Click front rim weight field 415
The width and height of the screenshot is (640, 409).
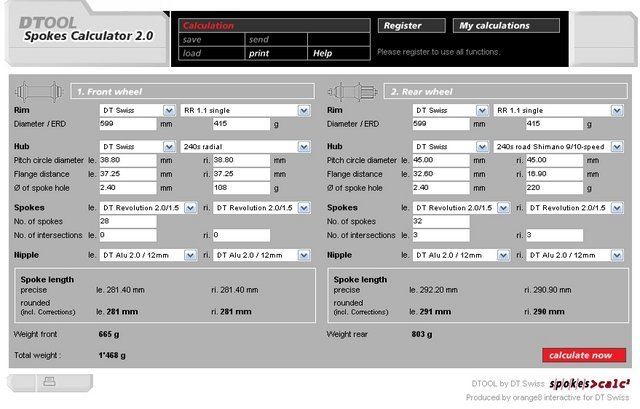click(x=241, y=124)
